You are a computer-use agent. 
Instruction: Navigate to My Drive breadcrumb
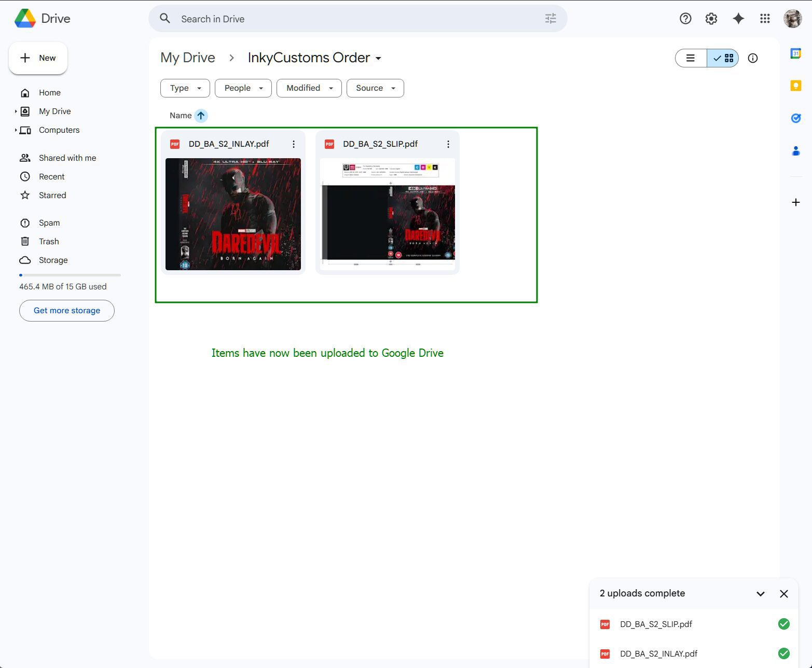(188, 58)
